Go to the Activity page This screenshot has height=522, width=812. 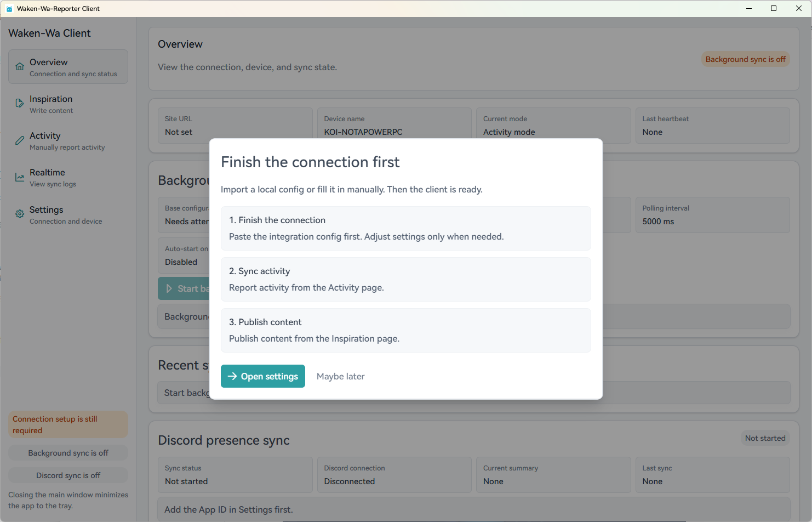pos(68,140)
